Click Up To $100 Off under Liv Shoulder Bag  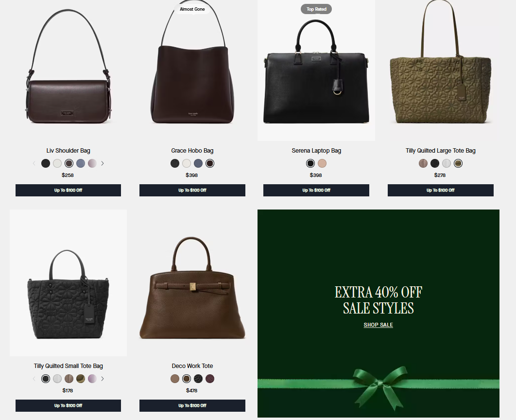click(68, 190)
